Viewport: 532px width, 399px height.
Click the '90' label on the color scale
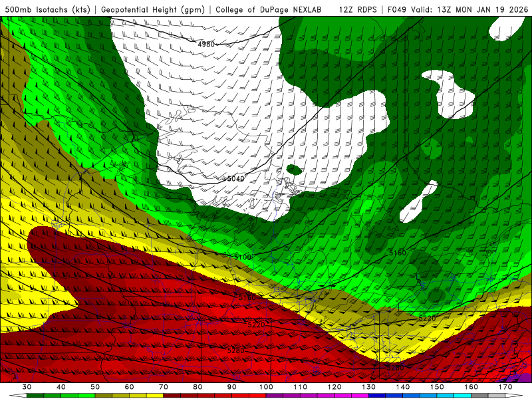(x=231, y=387)
